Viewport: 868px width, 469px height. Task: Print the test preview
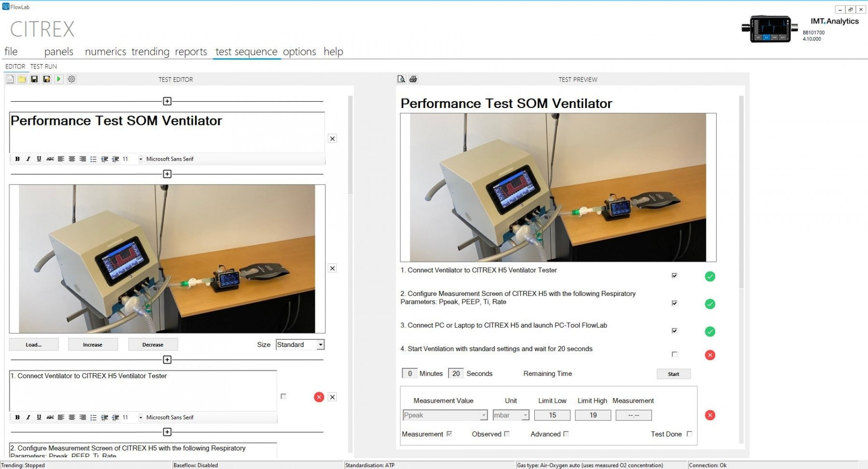(413, 79)
